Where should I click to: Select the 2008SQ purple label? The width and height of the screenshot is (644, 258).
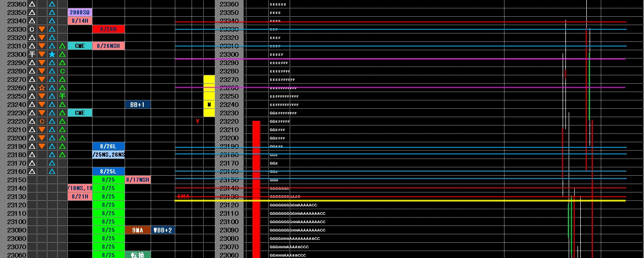(80, 13)
